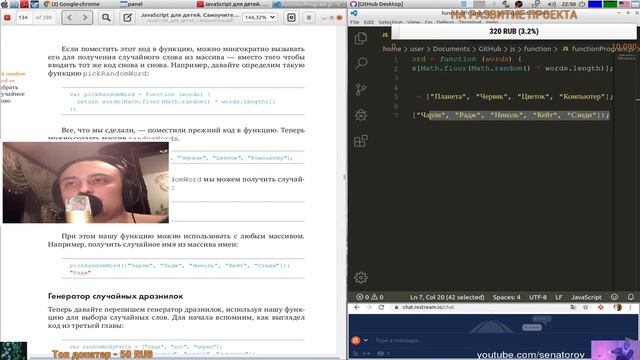Switch to the panel taskbar item

pos(131,4)
